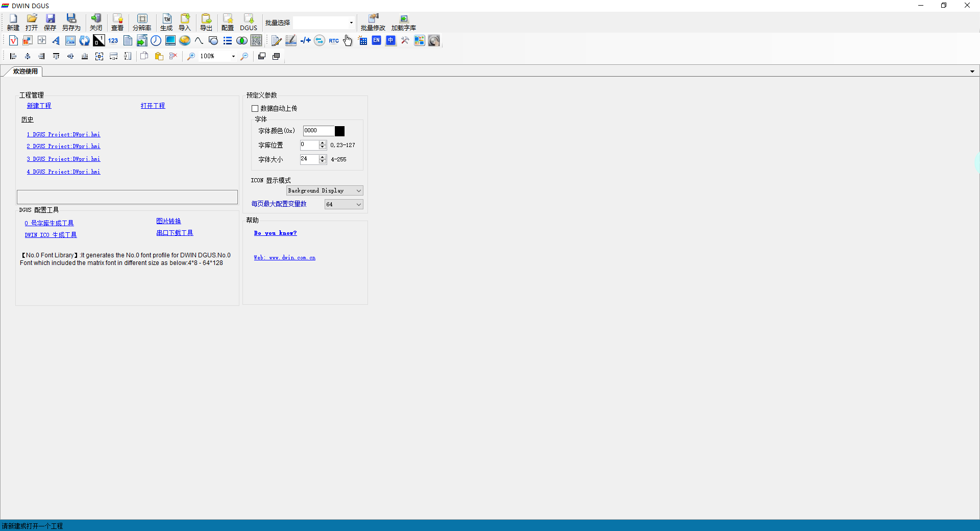Open a project with the 打开 icon
Image resolution: width=980 pixels, height=531 pixels.
pos(32,22)
